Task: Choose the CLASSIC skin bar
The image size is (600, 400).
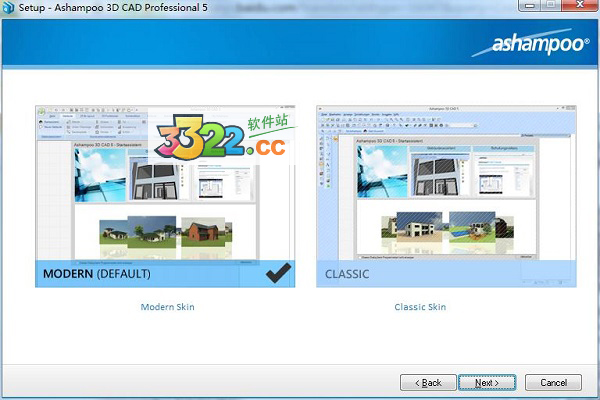Action: click(x=446, y=274)
